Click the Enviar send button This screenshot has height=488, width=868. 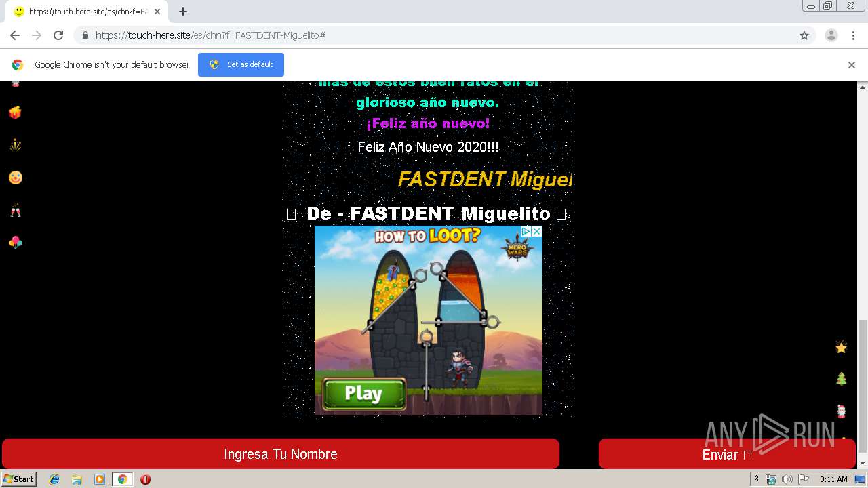(727, 454)
